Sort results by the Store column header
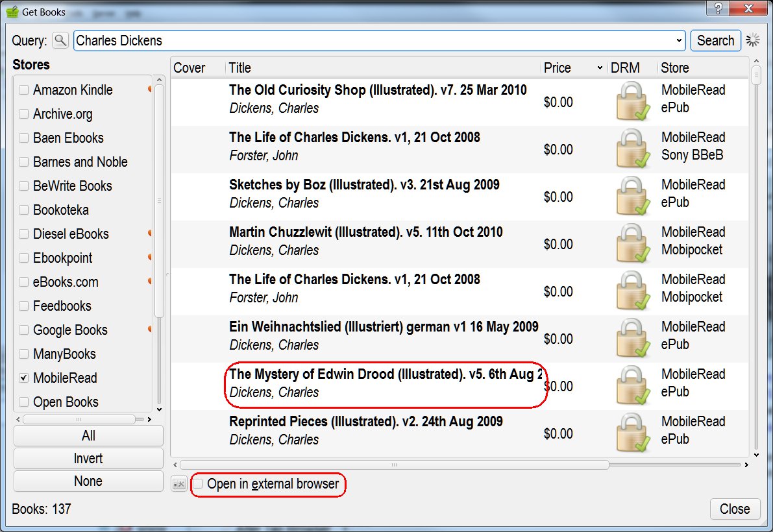The image size is (773, 532). click(703, 68)
